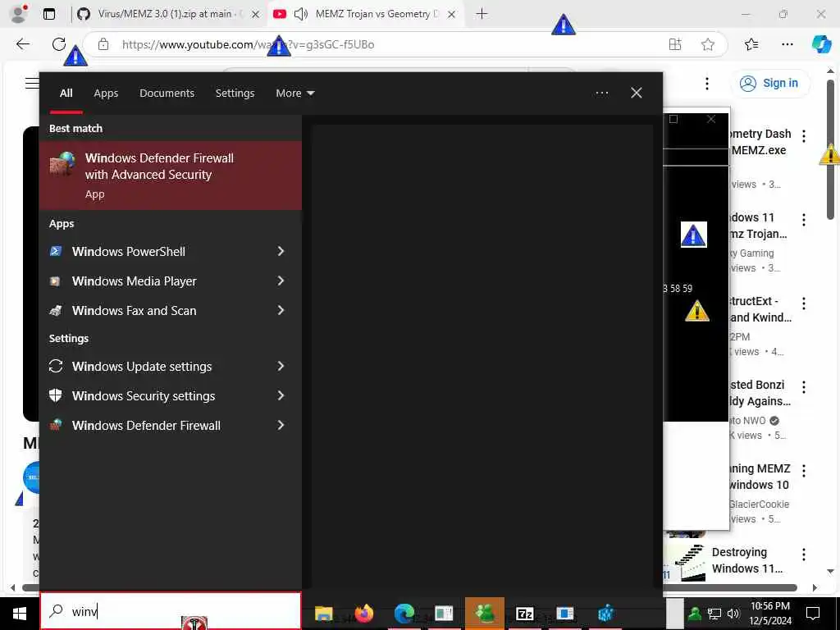Open options for Geometry Dash MEMZ.exe video
This screenshot has width=840, height=630.
pos(804,135)
